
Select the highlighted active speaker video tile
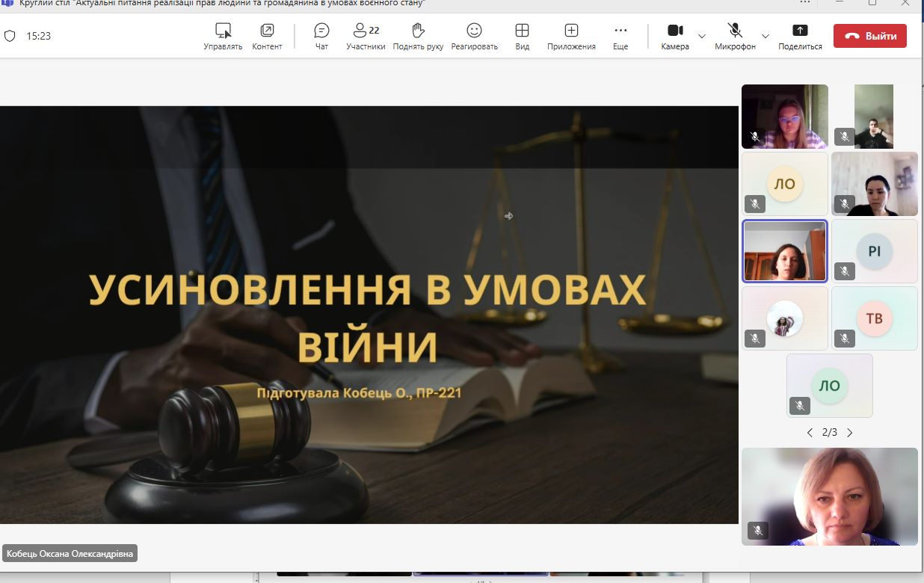(x=784, y=251)
